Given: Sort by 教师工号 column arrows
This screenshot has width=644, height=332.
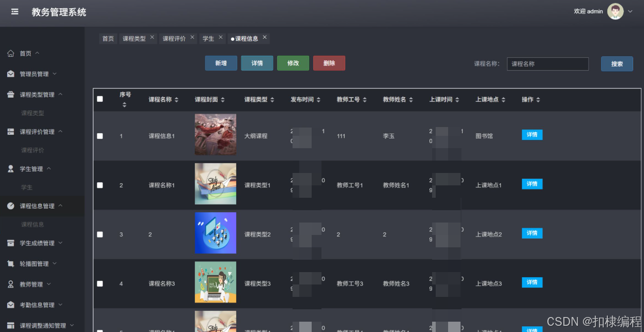Looking at the screenshot, I should click(x=364, y=100).
